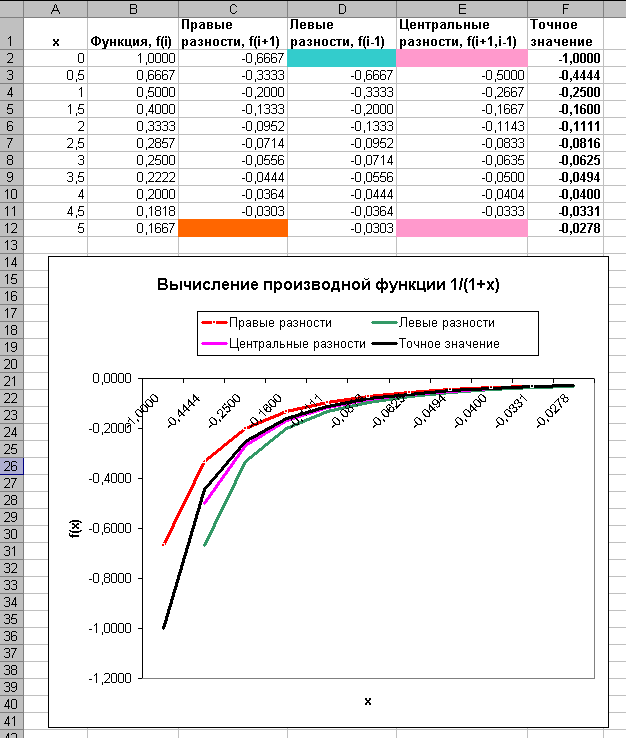Click the -0,6000 value axis label

[110, 528]
